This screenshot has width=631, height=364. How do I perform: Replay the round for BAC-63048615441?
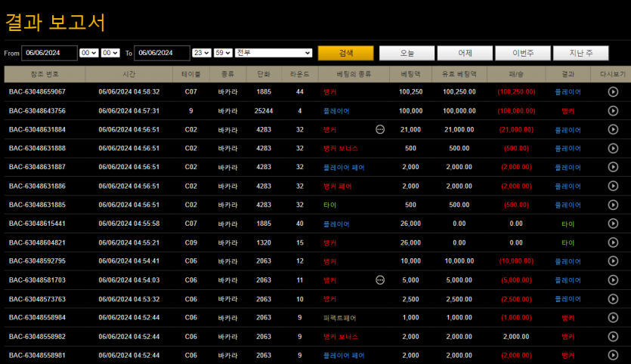613,224
